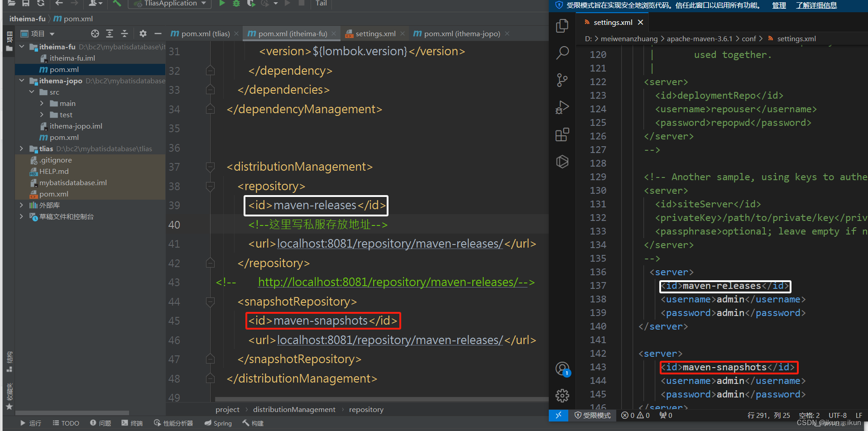
Task: Click the Collapse All icon in the project panel
Action: click(125, 34)
